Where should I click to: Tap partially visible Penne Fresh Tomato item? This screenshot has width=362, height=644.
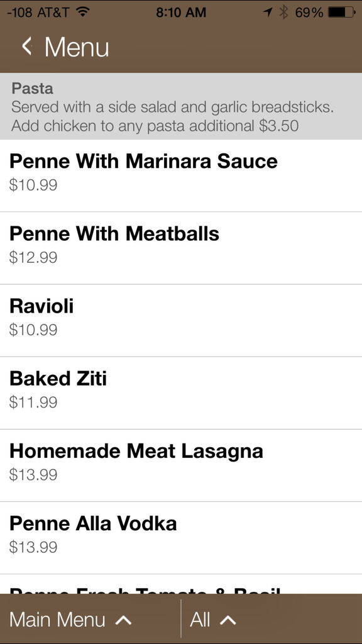[181, 584]
